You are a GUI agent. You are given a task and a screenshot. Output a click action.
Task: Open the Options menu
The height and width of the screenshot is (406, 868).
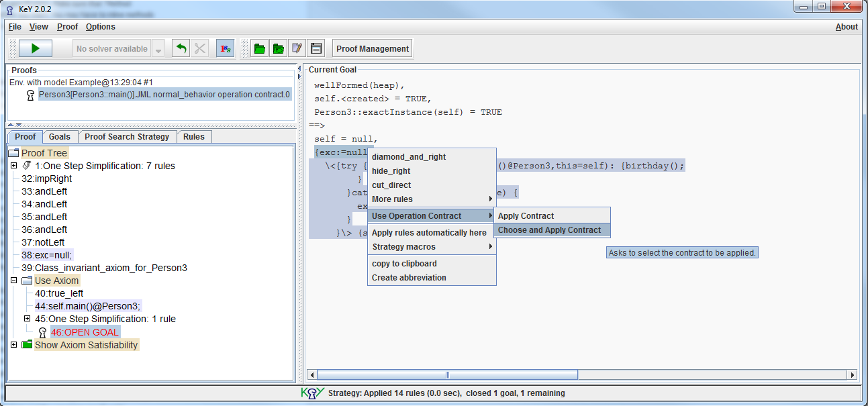tap(101, 27)
